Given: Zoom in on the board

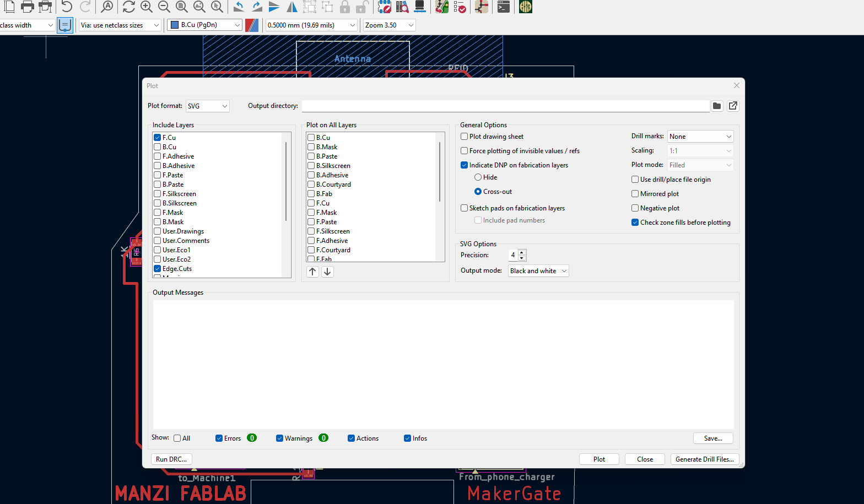Looking at the screenshot, I should pyautogui.click(x=146, y=7).
